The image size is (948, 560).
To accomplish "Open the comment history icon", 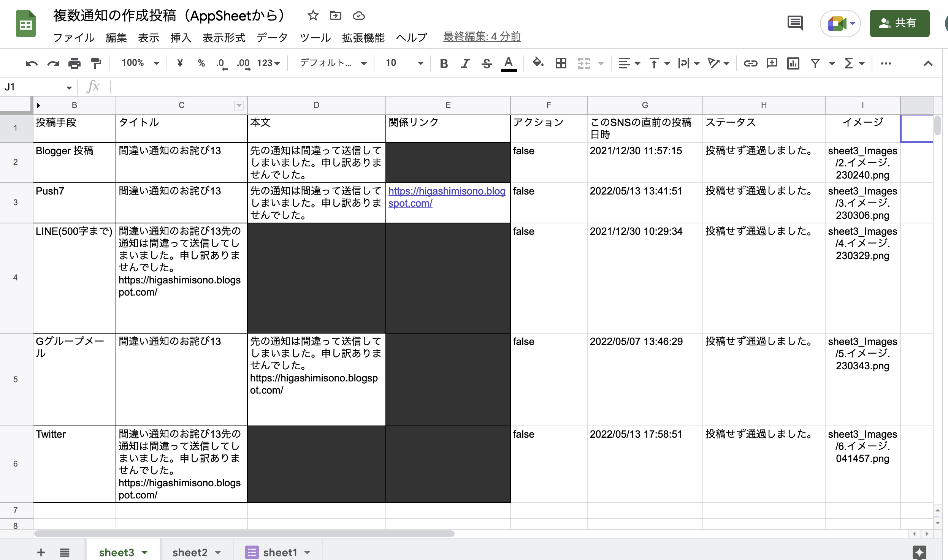I will point(795,23).
